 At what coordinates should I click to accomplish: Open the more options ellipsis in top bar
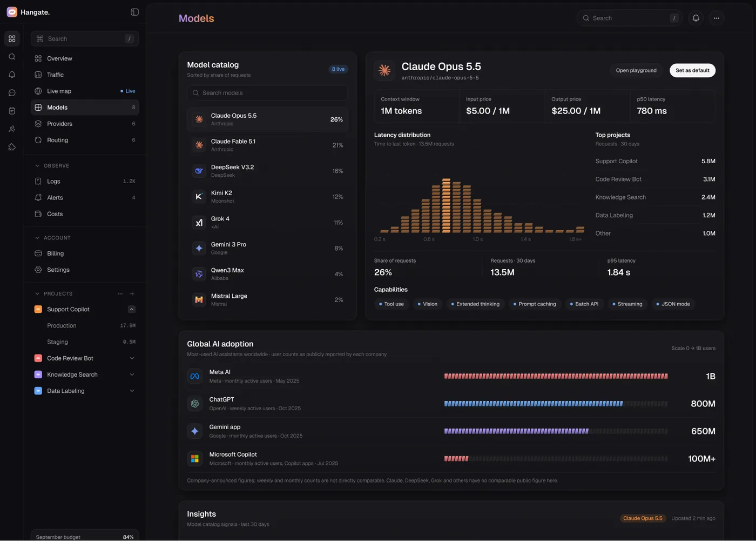pyautogui.click(x=716, y=18)
